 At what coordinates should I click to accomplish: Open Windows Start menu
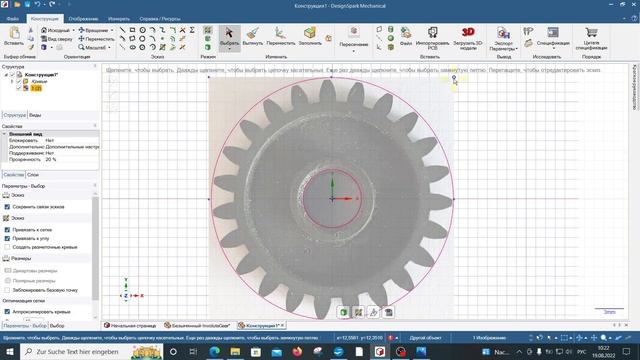point(10,351)
